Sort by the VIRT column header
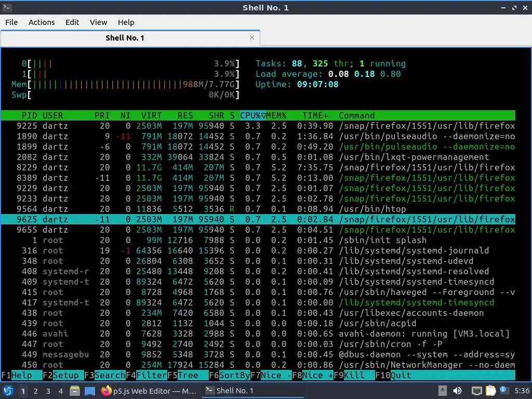This screenshot has height=399, width=532. tap(151, 115)
